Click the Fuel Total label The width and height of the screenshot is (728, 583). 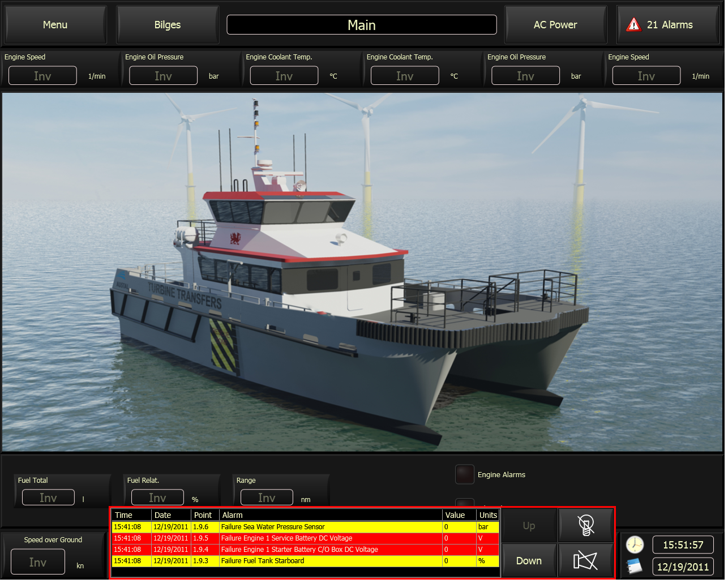33,481
